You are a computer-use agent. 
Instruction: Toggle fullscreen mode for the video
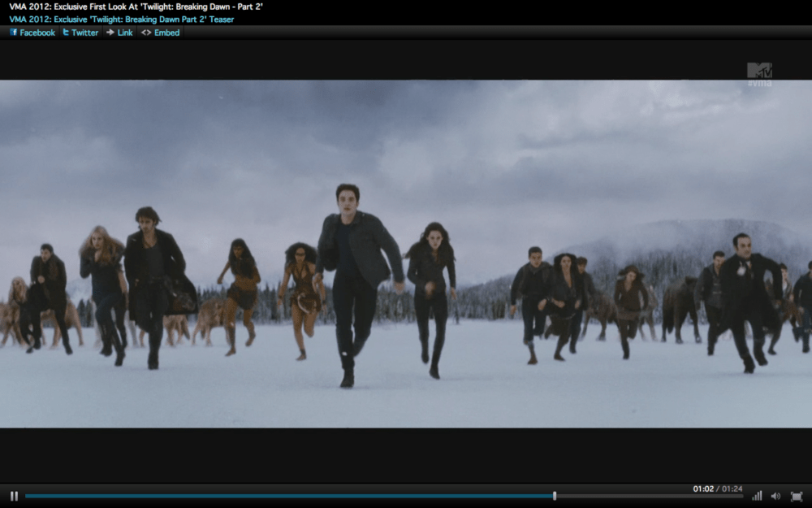coord(796,496)
